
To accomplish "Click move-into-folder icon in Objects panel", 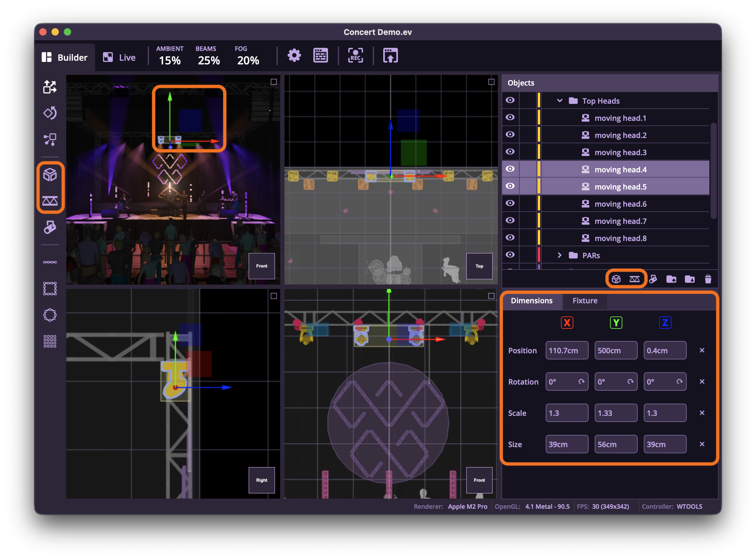I will coord(689,279).
